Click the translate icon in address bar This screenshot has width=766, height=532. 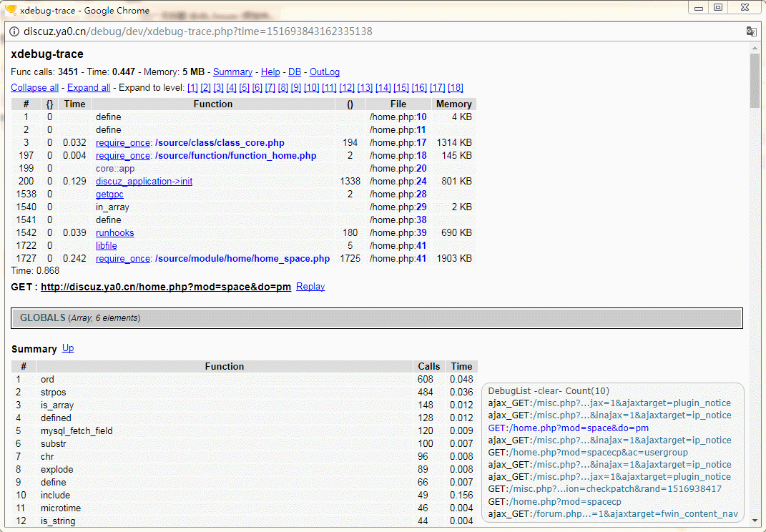(x=752, y=31)
